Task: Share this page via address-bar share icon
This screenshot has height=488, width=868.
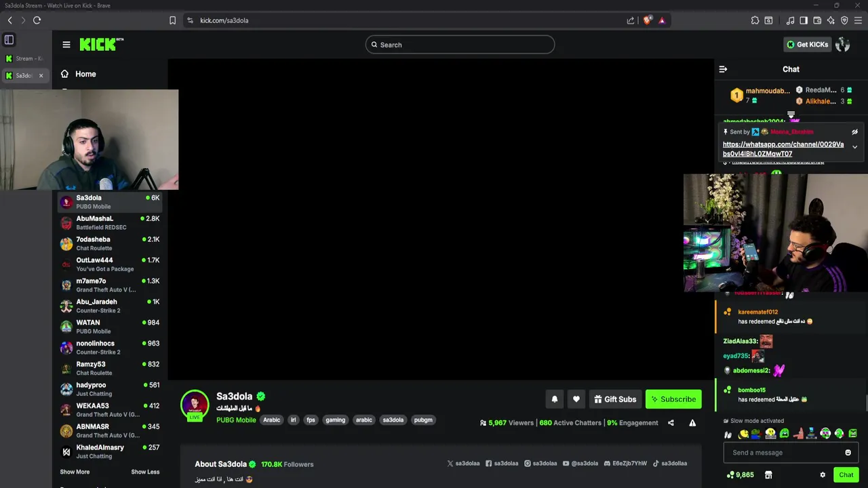Action: pyautogui.click(x=631, y=20)
